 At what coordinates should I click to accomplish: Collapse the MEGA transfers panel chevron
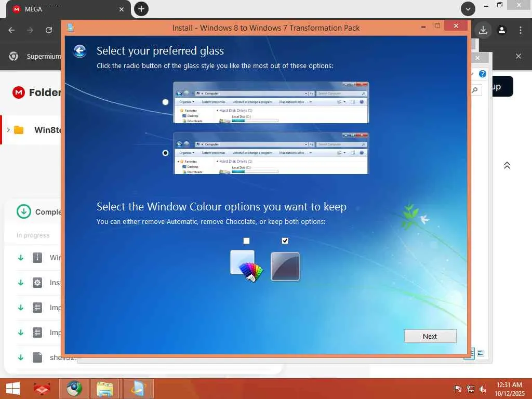pyautogui.click(x=507, y=165)
